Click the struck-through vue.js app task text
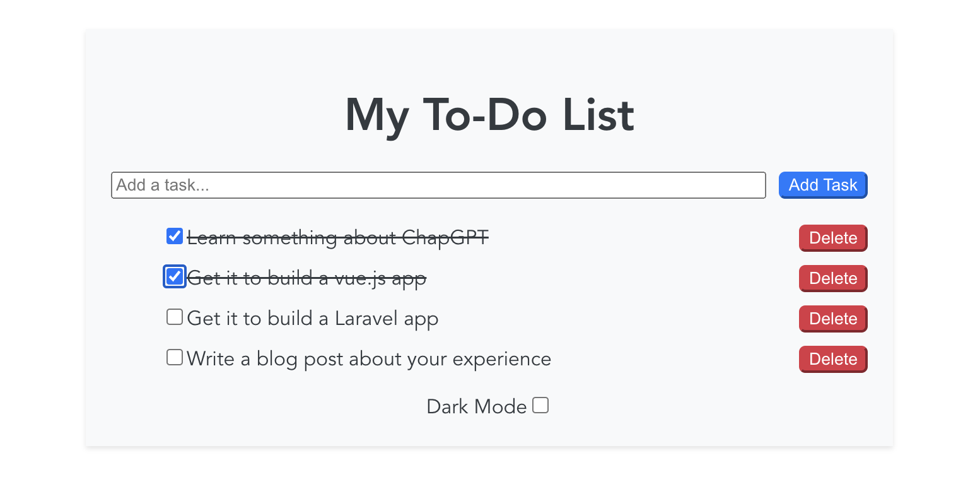 (x=306, y=278)
